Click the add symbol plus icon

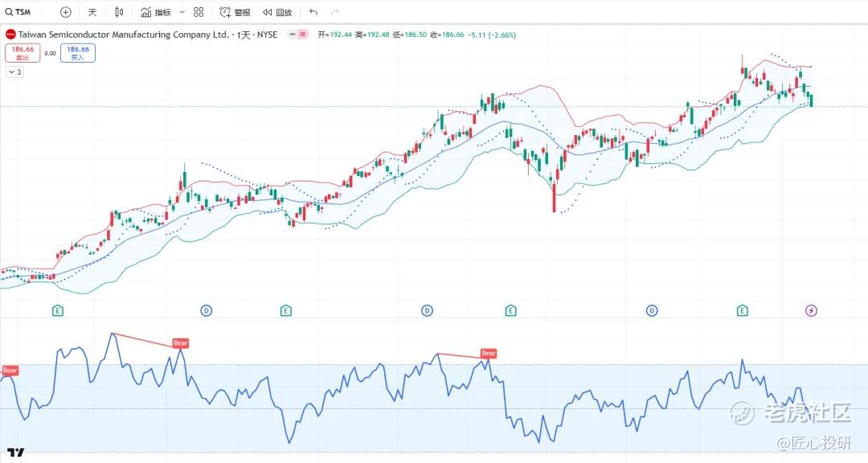tap(66, 12)
